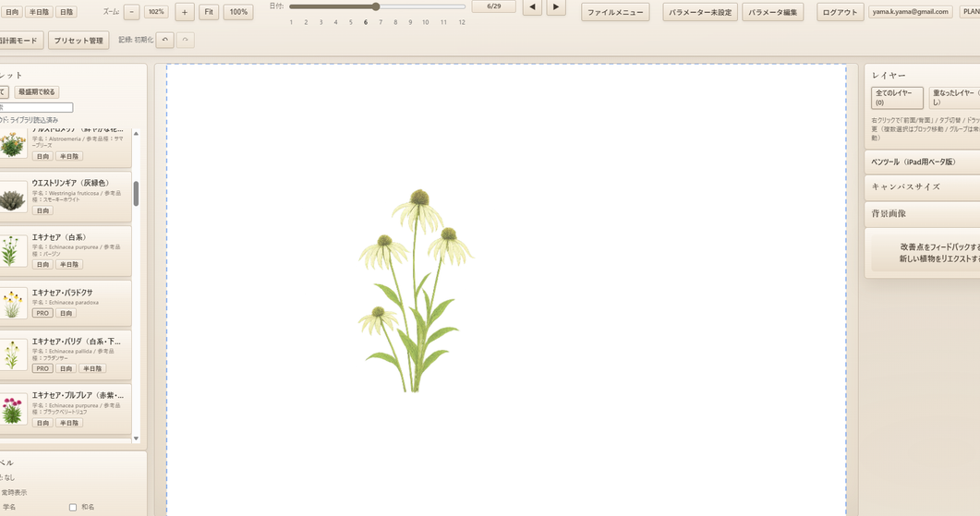Click the エキナセア (白系) name text
The width and height of the screenshot is (980, 516).
(x=59, y=237)
